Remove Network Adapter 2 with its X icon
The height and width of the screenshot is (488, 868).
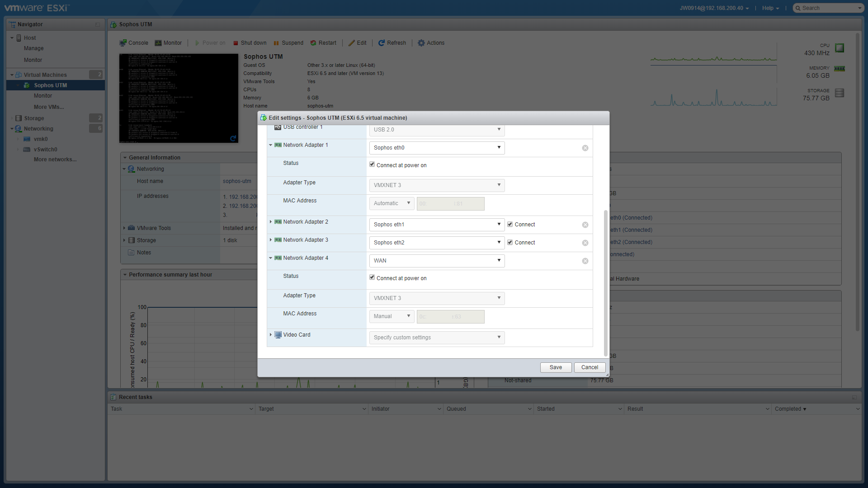click(585, 225)
